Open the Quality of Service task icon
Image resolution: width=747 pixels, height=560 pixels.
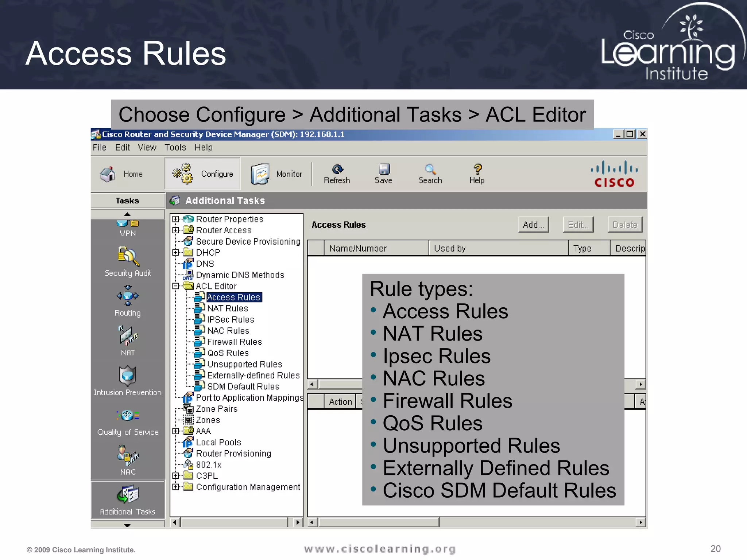128,415
